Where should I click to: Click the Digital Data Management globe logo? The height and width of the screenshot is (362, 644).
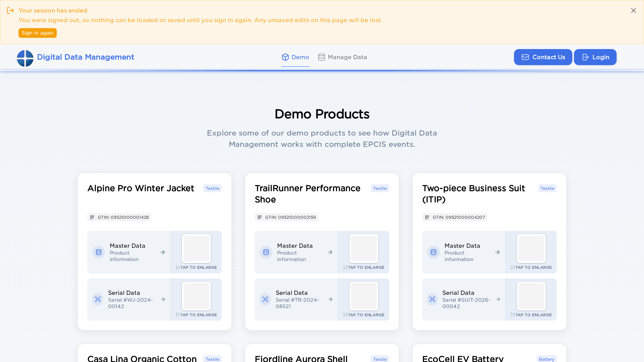(x=25, y=58)
